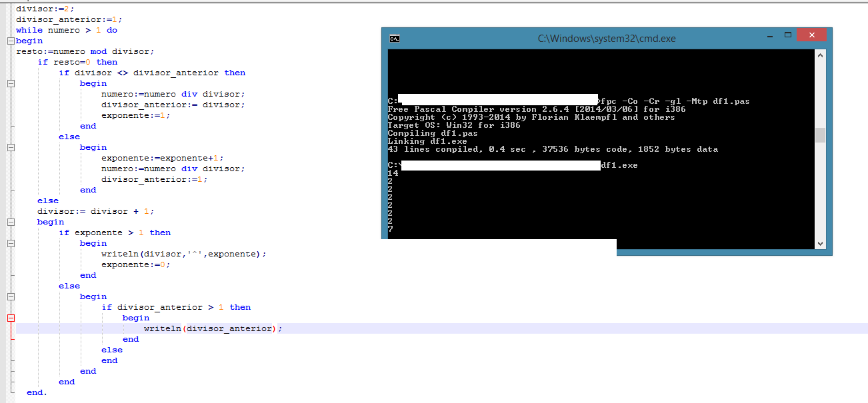Click the 'fpc -Co -Cr -gl -Mtp df1.pas' command
This screenshot has width=868, height=403.
pyautogui.click(x=675, y=101)
